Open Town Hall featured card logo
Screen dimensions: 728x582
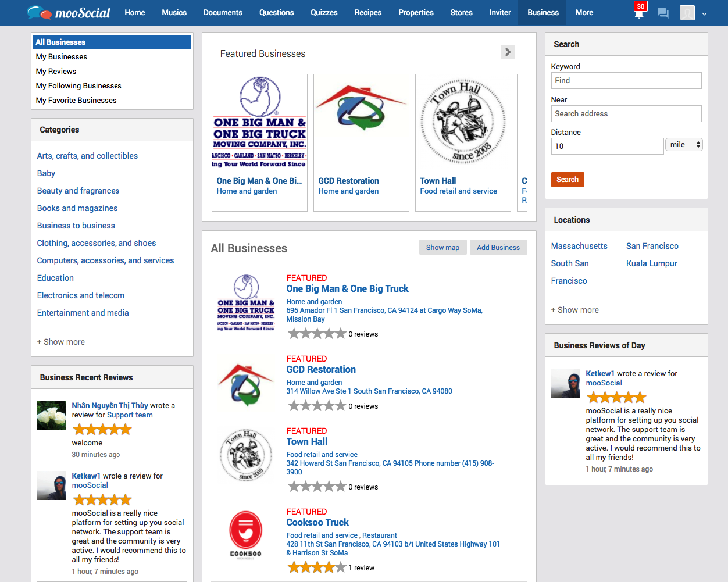(x=463, y=123)
